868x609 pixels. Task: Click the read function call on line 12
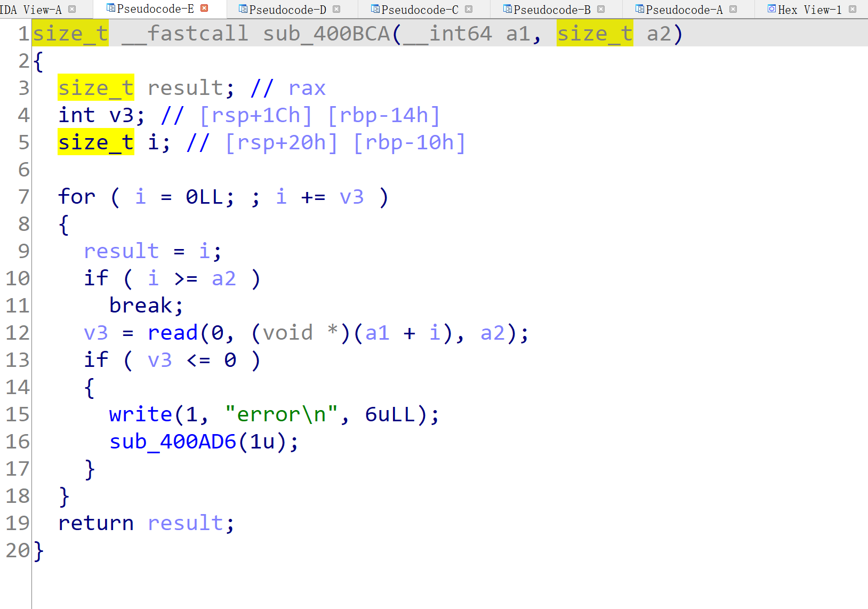click(173, 332)
